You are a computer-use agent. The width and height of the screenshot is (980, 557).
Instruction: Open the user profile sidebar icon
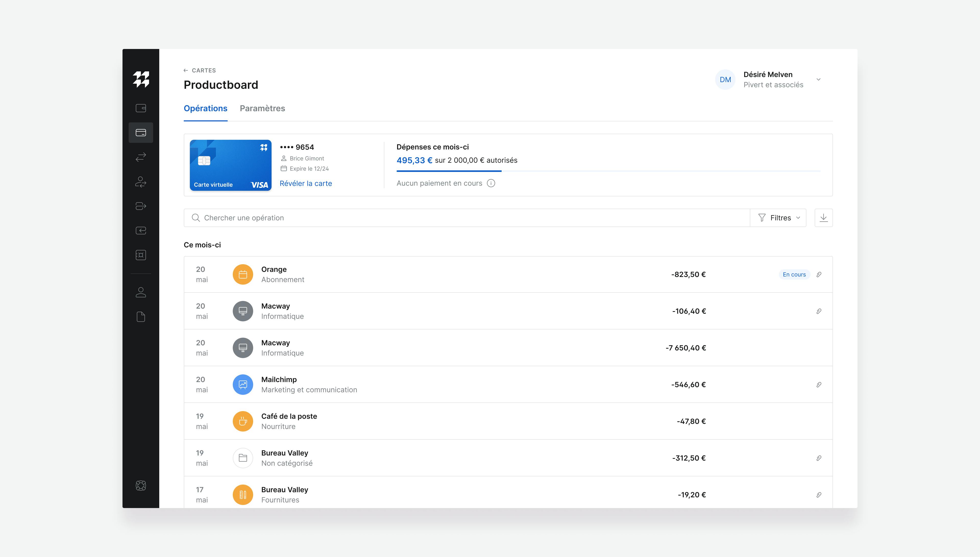141,292
